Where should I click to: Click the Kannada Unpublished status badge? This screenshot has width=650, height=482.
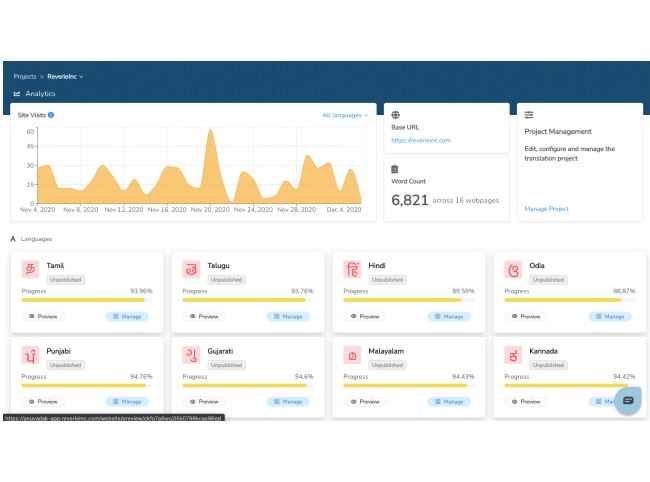(x=548, y=366)
